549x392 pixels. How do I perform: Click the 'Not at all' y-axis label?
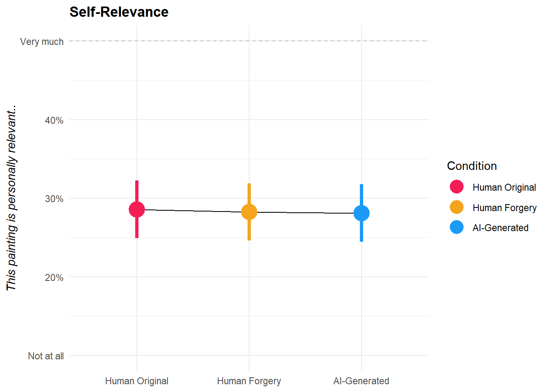(46, 356)
